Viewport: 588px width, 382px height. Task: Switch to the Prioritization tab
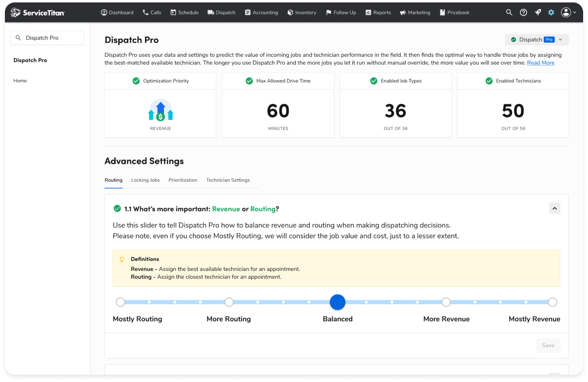tap(183, 180)
